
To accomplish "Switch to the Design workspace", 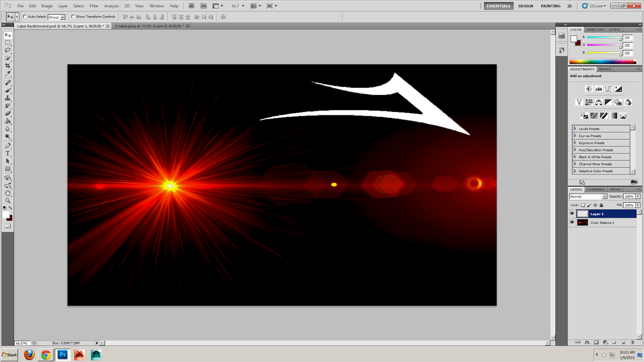I will pyautogui.click(x=526, y=6).
